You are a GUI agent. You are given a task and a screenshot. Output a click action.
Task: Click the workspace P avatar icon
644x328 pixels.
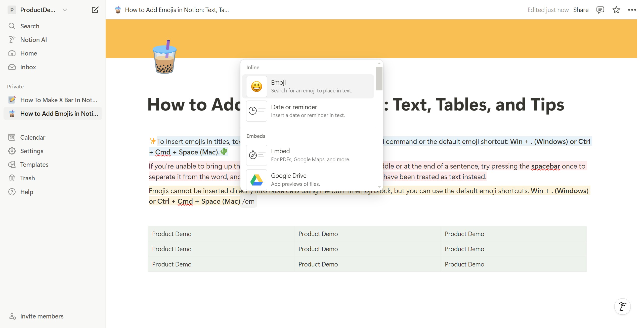point(12,10)
